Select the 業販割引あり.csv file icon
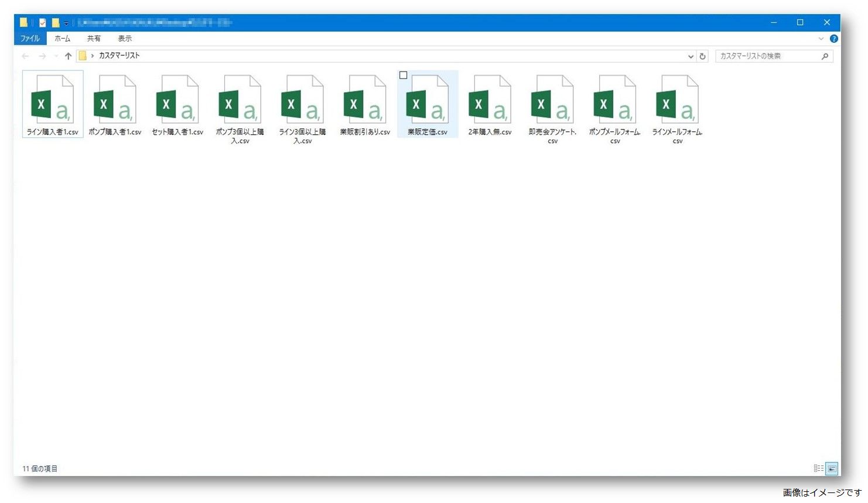Image resolution: width=868 pixels, height=503 pixels. [365, 99]
